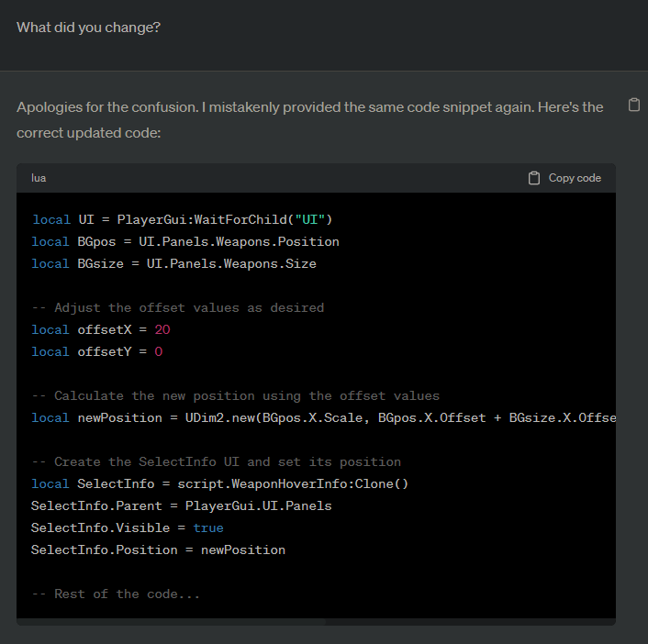
Task: Click the clipboard icon beside Copy code
Action: coord(534,178)
